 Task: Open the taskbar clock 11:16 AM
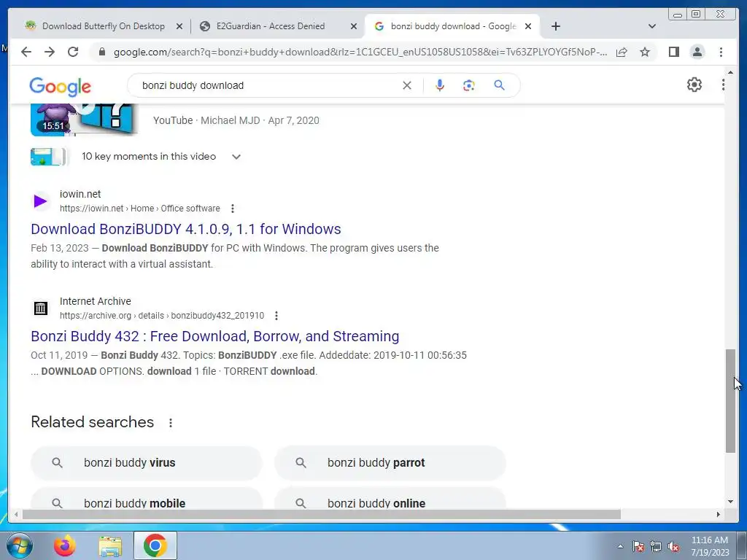pyautogui.click(x=710, y=546)
